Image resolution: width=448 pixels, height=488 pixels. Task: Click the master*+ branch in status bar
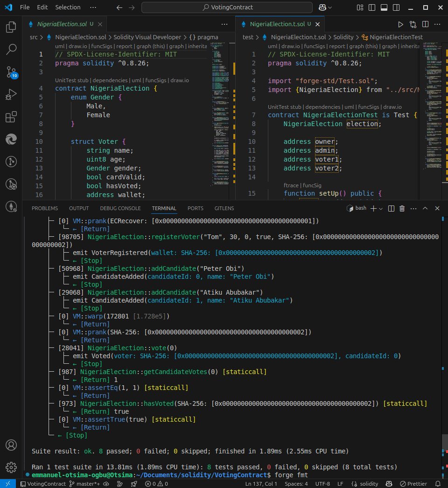pos(84,484)
